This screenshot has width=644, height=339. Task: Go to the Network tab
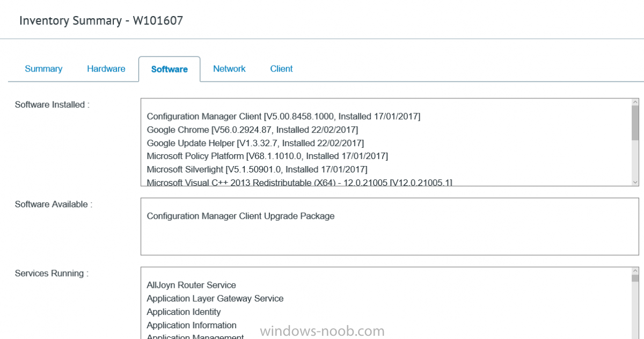click(x=229, y=69)
